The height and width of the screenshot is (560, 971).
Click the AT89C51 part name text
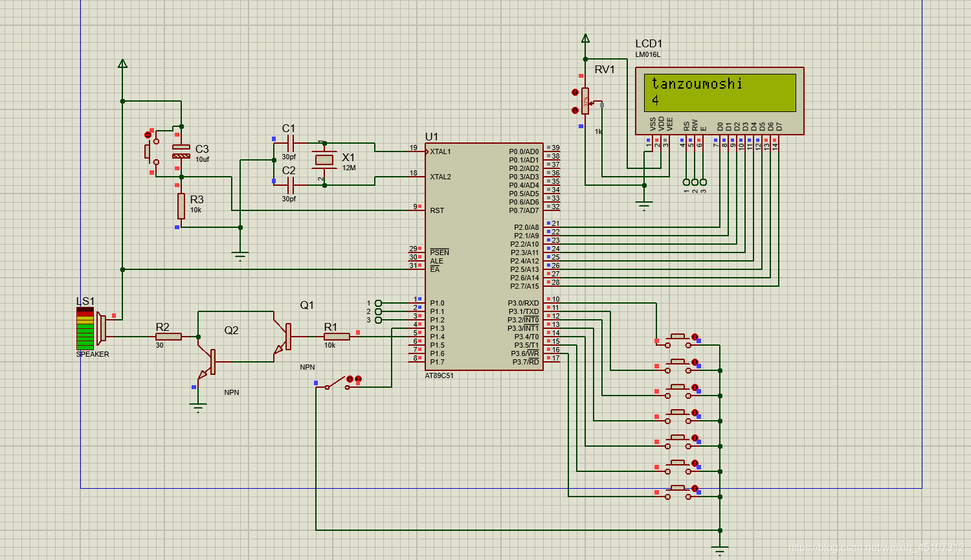tap(440, 375)
